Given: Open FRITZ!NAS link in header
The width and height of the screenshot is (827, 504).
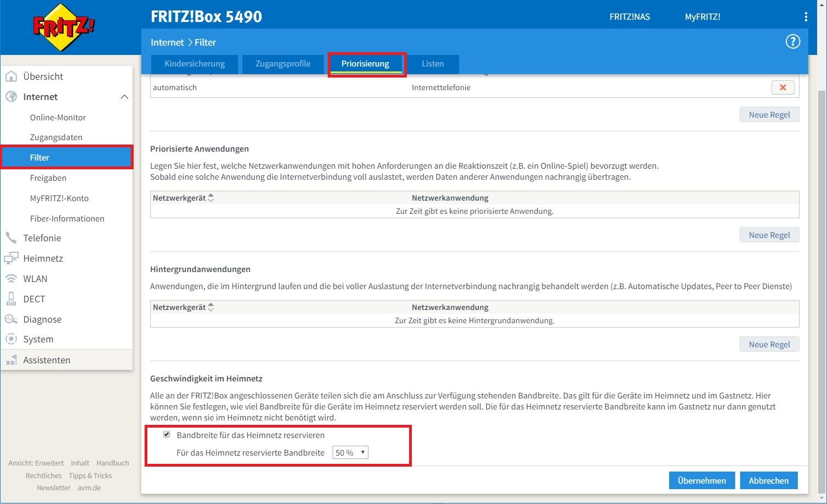Looking at the screenshot, I should 630,17.
